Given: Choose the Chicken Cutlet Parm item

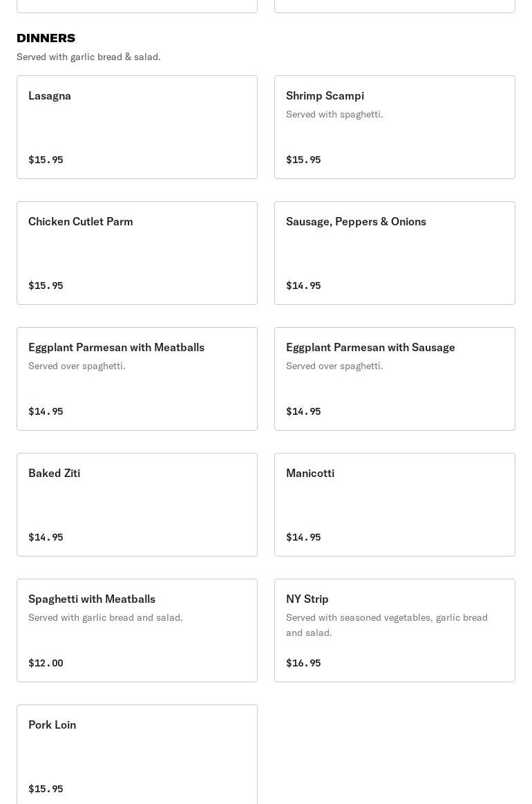Looking at the screenshot, I should click(137, 253).
